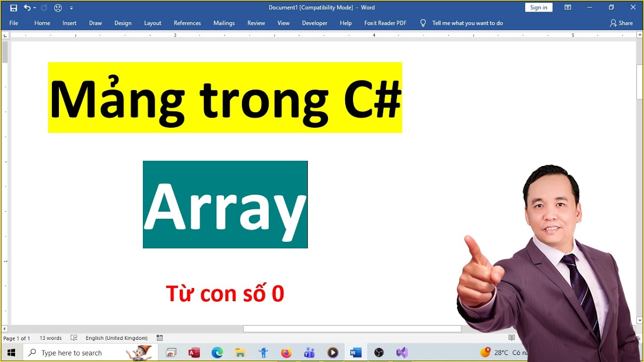Open File Explorer from the taskbar
Image resolution: width=644 pixels, height=362 pixels.
240,352
